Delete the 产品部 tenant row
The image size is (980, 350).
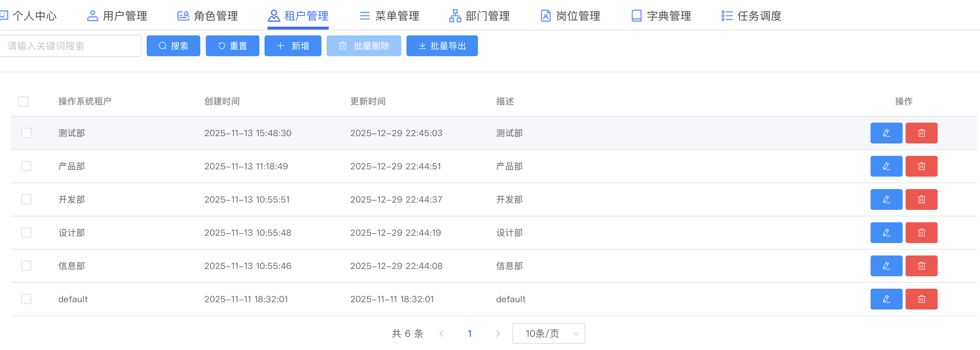click(921, 166)
